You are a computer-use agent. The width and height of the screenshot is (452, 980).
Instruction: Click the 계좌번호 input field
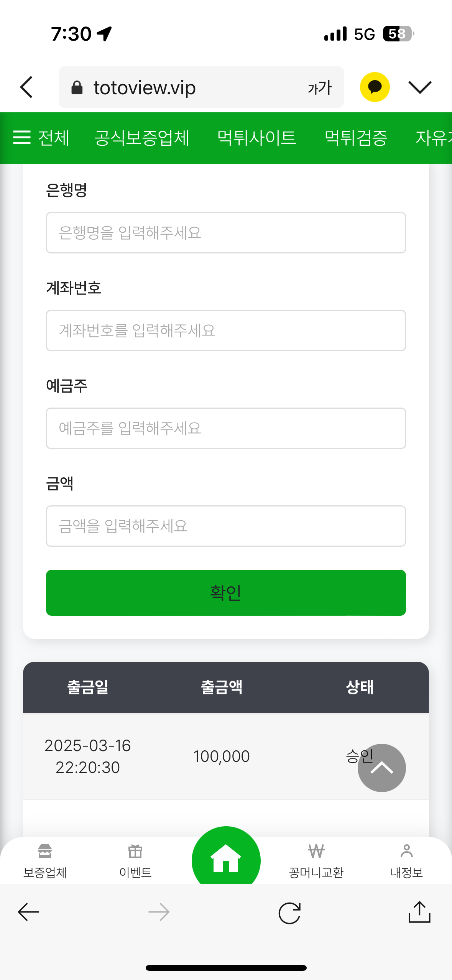(x=226, y=331)
